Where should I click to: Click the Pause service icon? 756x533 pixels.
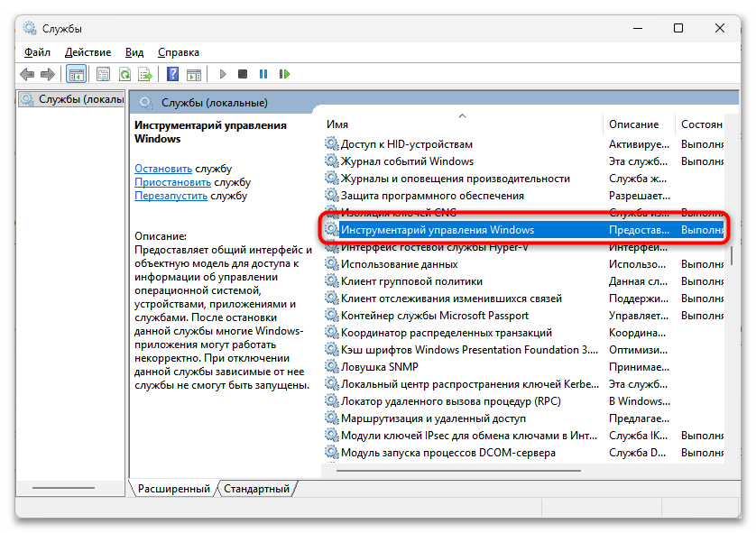[x=263, y=74]
